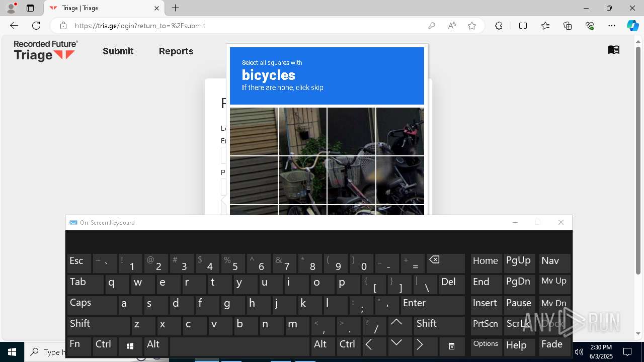Open the Triage documentation book icon

614,50
